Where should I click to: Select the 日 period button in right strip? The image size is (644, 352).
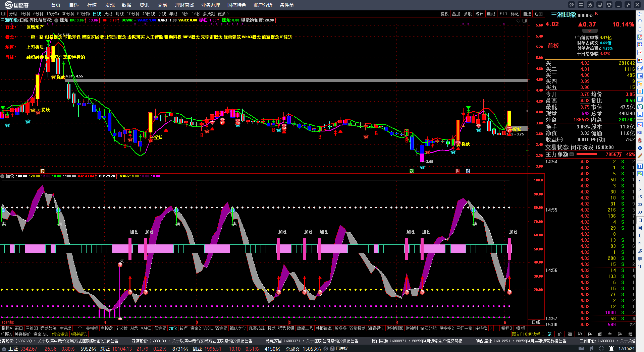[x=640, y=220]
